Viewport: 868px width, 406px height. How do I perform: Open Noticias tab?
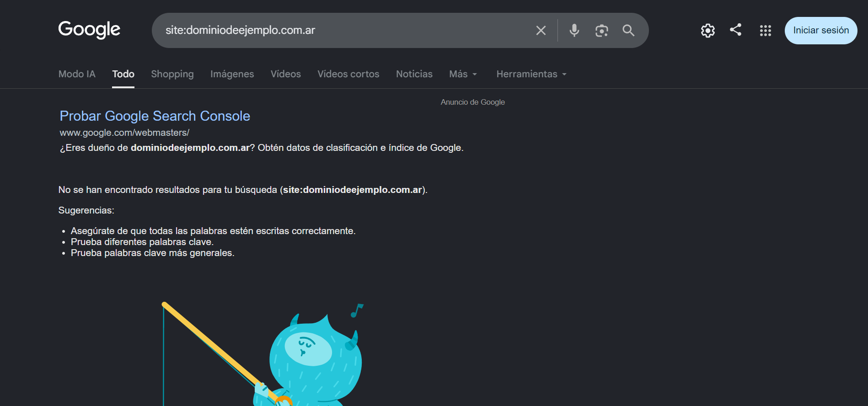coord(414,74)
